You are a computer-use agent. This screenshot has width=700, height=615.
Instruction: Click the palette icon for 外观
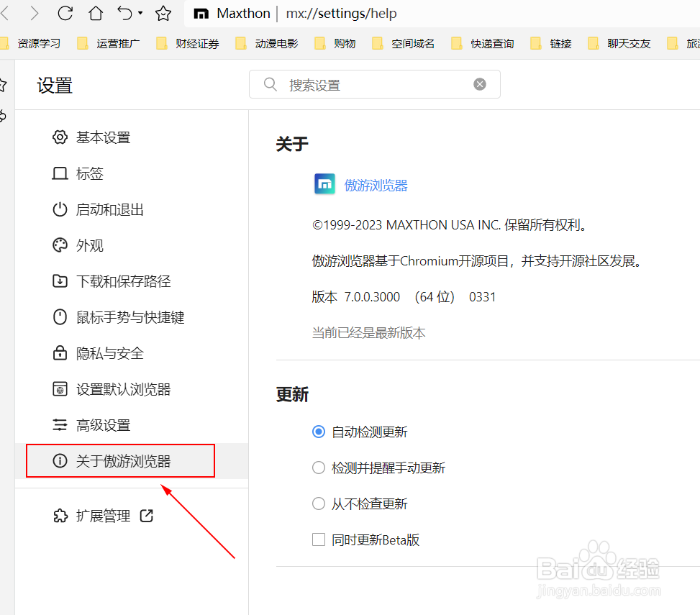click(60, 245)
